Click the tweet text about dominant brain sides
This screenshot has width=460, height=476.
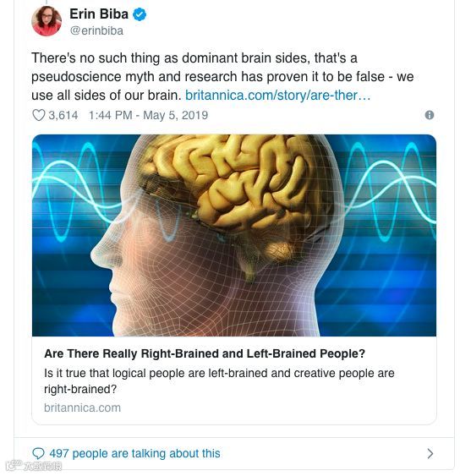coord(222,76)
